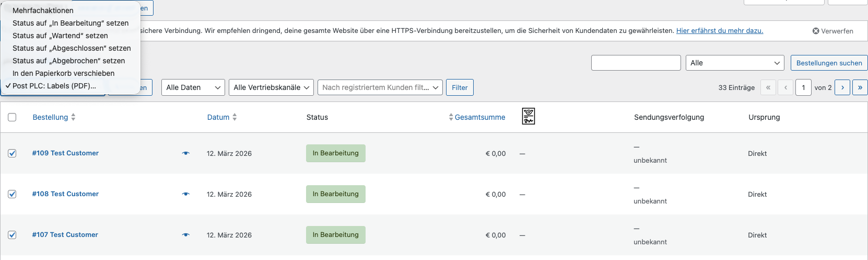
Task: Open the Alle Daten dropdown
Action: coord(193,87)
